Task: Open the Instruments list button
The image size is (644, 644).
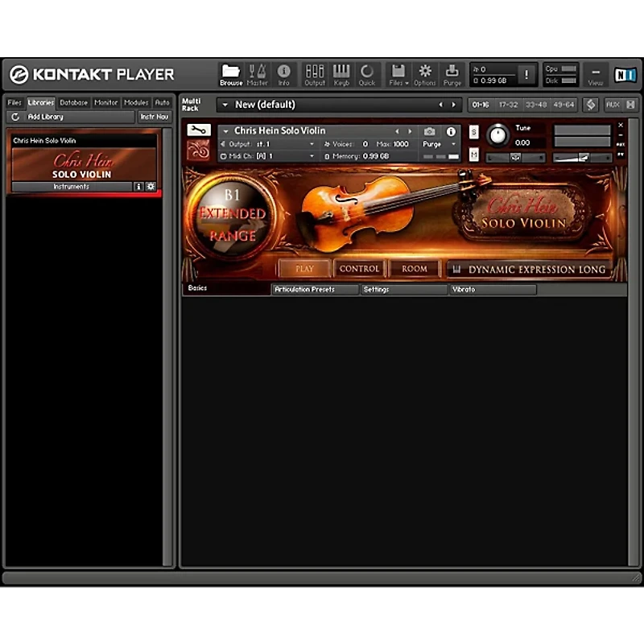Action: 72,187
